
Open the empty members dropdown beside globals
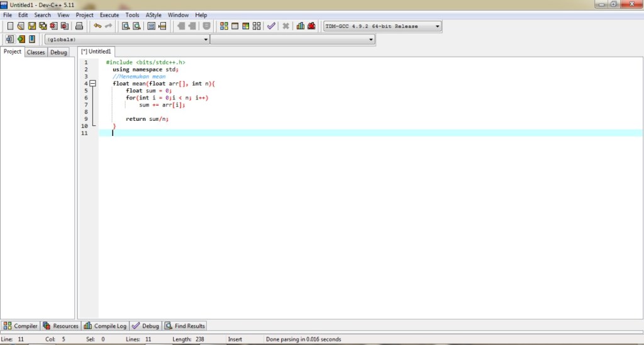[371, 40]
